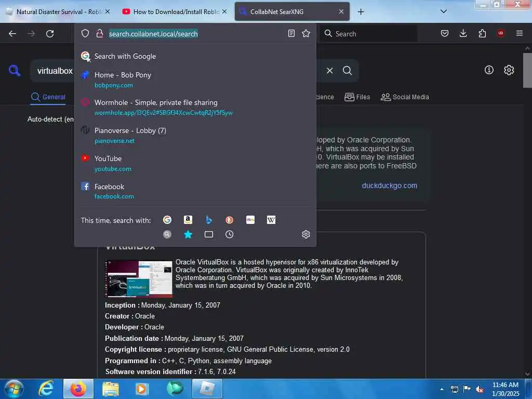Click the padlock site security icon

(x=99, y=33)
